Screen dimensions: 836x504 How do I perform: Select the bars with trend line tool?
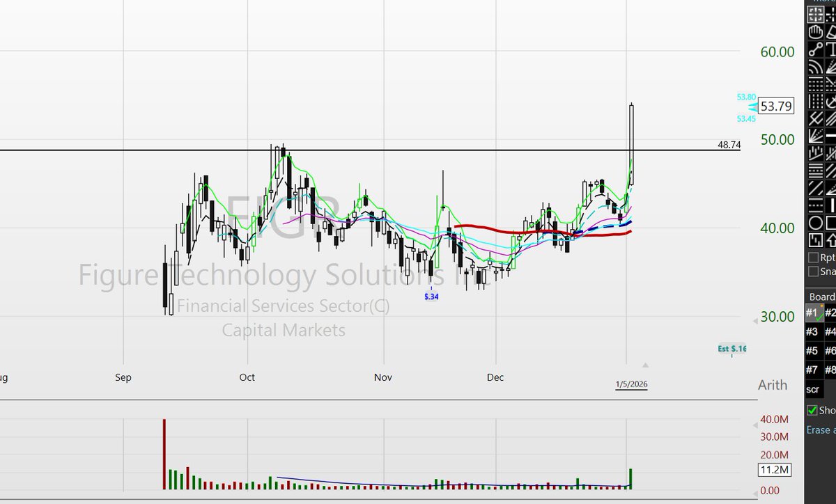click(x=815, y=153)
